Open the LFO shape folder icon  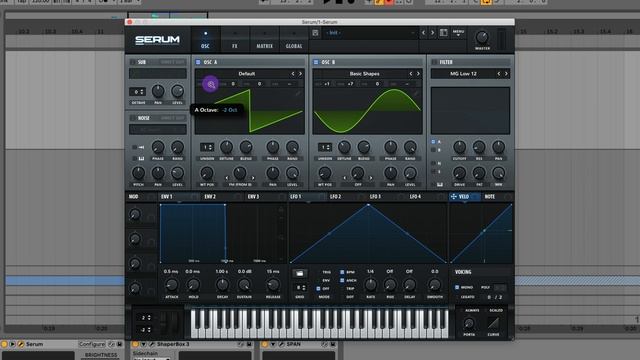300,273
